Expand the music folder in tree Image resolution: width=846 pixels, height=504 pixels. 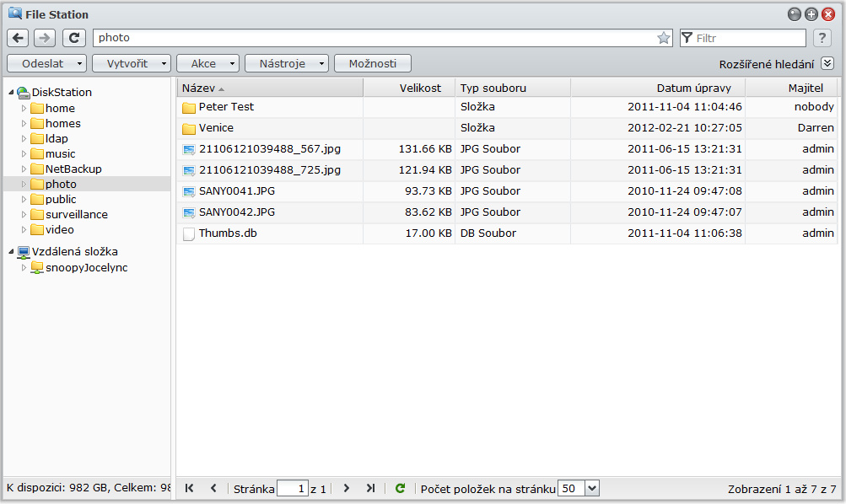click(24, 153)
